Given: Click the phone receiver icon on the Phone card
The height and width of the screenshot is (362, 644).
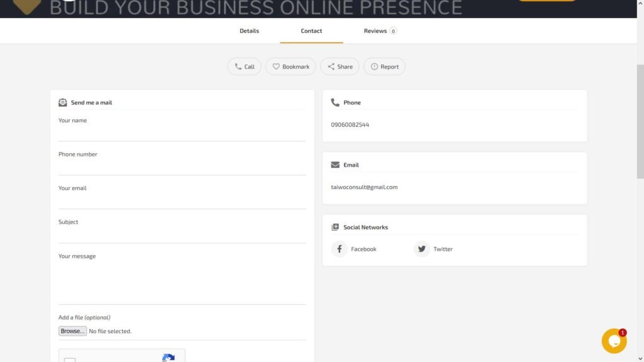Looking at the screenshot, I should click(x=334, y=102).
